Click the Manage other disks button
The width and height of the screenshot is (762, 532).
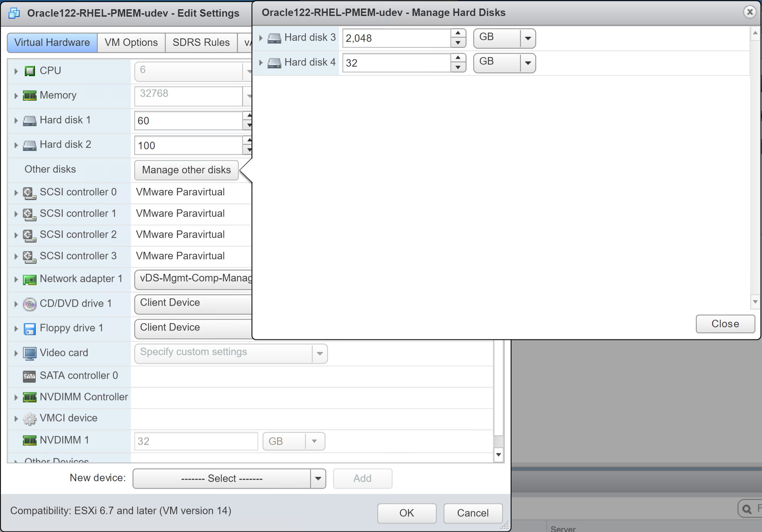(186, 170)
